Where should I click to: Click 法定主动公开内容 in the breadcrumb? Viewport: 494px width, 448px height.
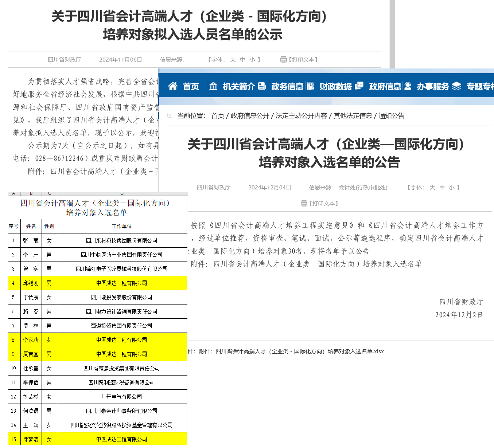(x=302, y=116)
